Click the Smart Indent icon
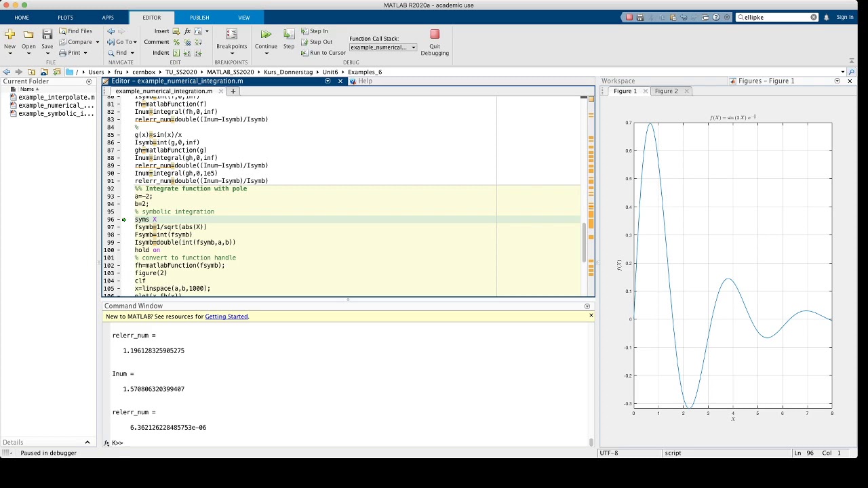This screenshot has width=868, height=488. point(176,53)
